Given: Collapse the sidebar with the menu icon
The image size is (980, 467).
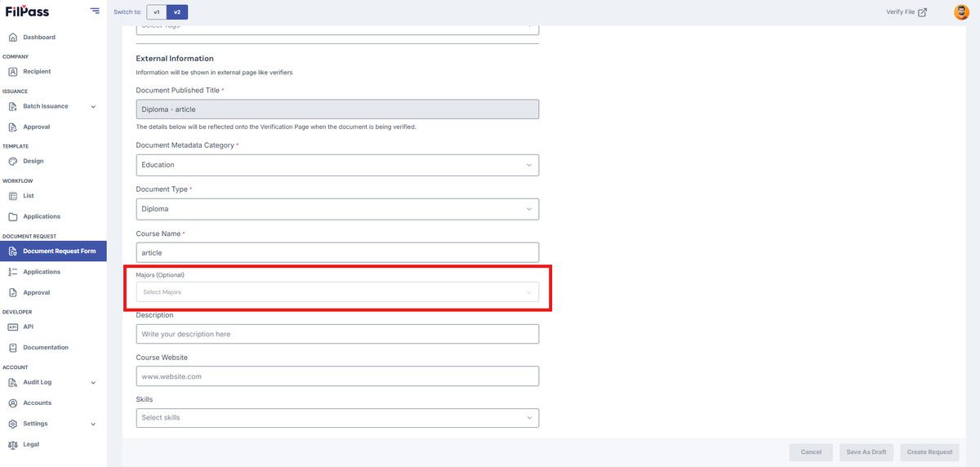Looking at the screenshot, I should tap(96, 11).
